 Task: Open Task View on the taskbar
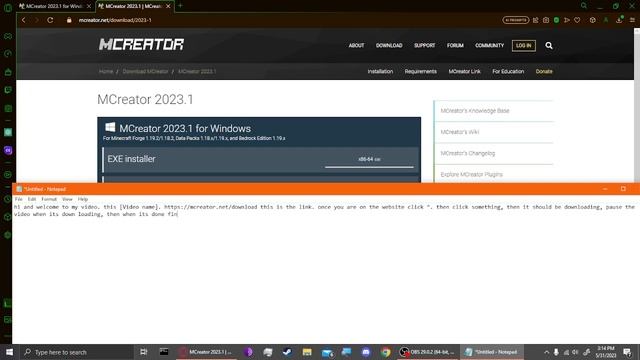(144, 352)
